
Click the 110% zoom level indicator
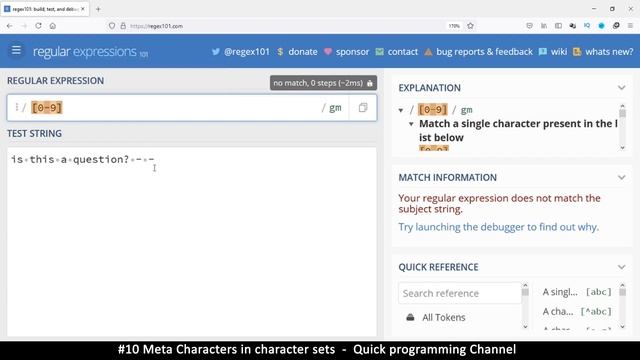pyautogui.click(x=454, y=26)
